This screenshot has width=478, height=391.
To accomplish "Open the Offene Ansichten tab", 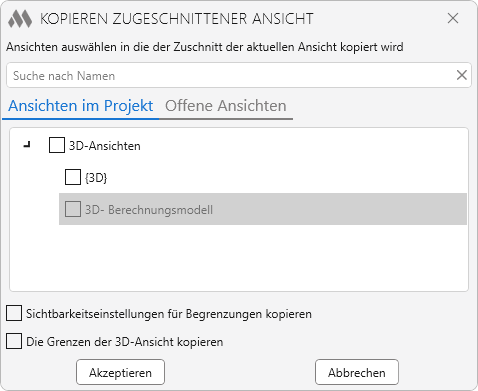I will coord(226,106).
